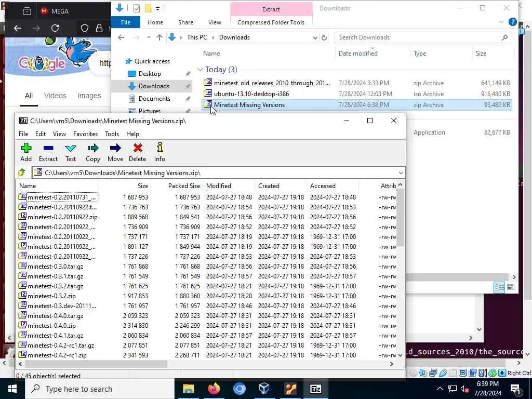Click the Add toolbar icon in 7-Zip

26,152
